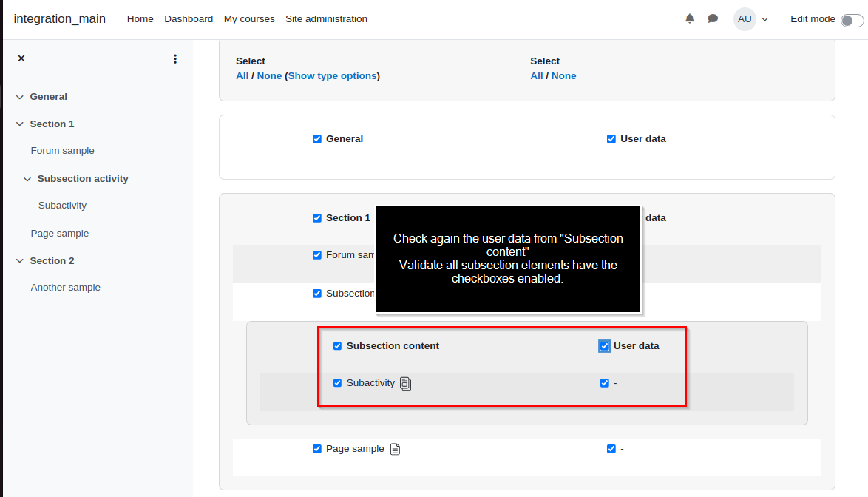Open the messaging speech bubble icon

pos(713,18)
